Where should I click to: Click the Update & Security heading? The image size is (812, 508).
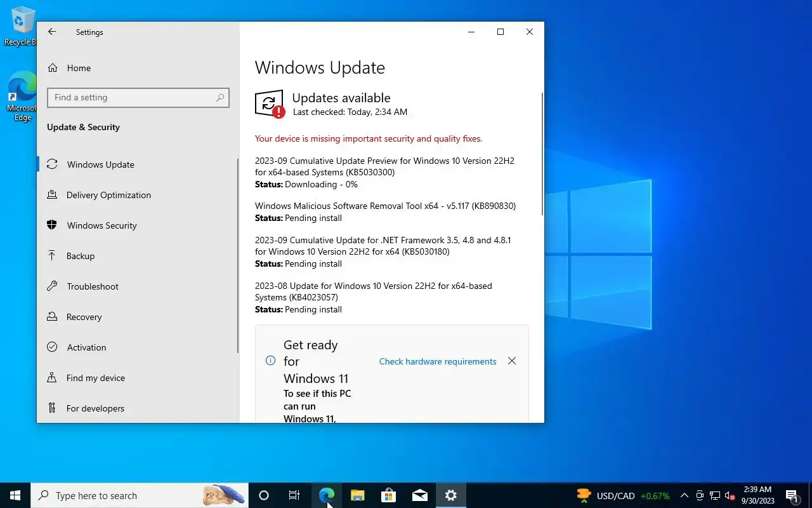coord(83,127)
